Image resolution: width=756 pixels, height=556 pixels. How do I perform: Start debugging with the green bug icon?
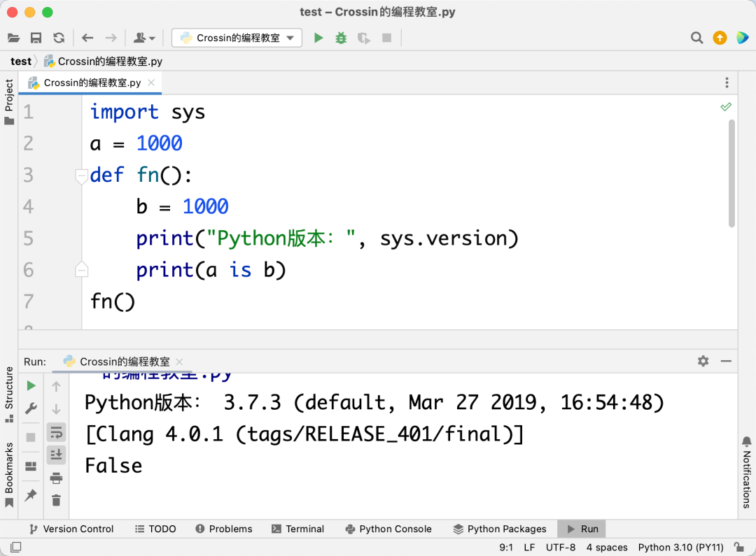point(341,38)
